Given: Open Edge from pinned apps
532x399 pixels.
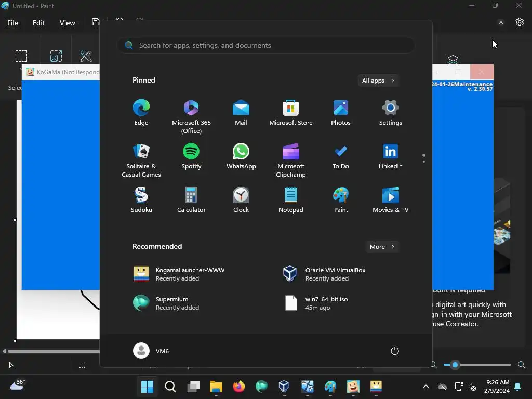Looking at the screenshot, I should coord(141,113).
